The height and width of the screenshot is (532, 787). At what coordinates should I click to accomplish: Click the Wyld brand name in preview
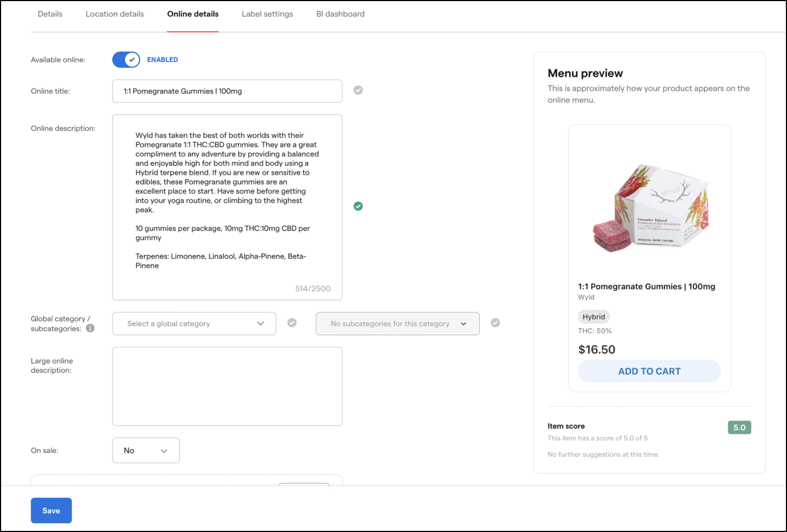(x=586, y=297)
